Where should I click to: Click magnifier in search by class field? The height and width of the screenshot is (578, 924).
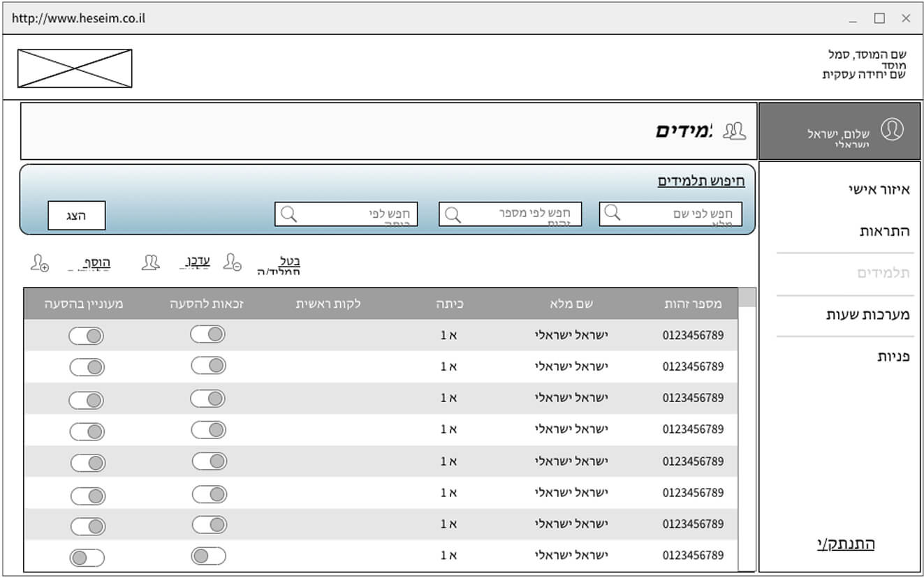click(288, 214)
